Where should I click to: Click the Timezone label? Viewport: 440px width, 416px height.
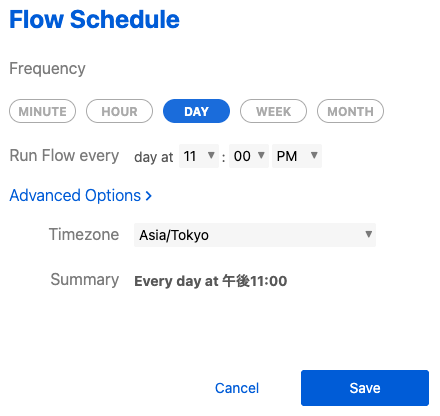pos(84,234)
